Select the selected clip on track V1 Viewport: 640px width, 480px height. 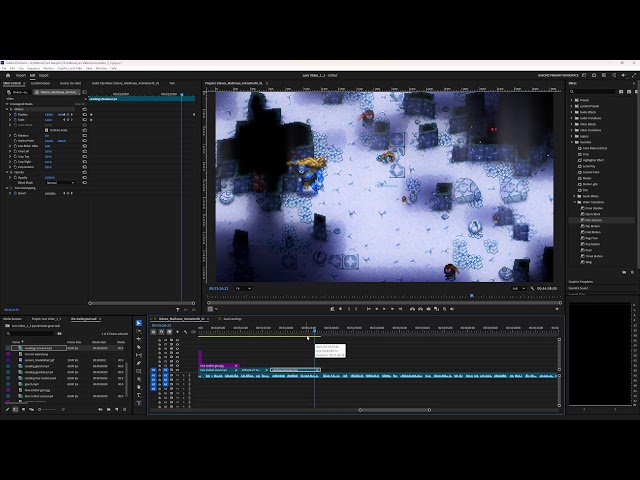coord(295,370)
